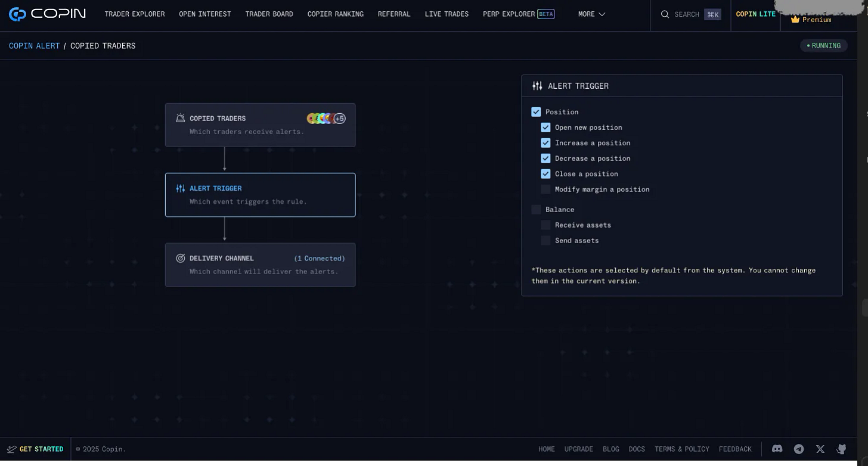Open the Docs footer link

click(x=637, y=449)
